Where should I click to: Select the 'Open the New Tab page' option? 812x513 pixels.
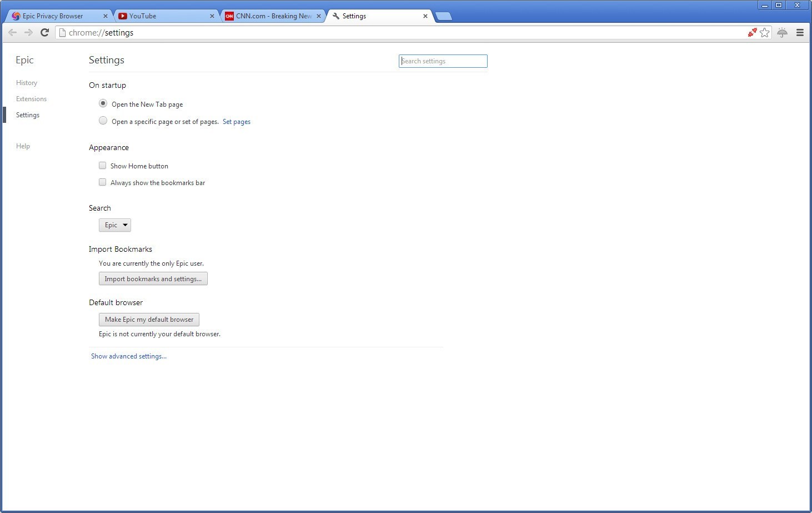pos(103,103)
